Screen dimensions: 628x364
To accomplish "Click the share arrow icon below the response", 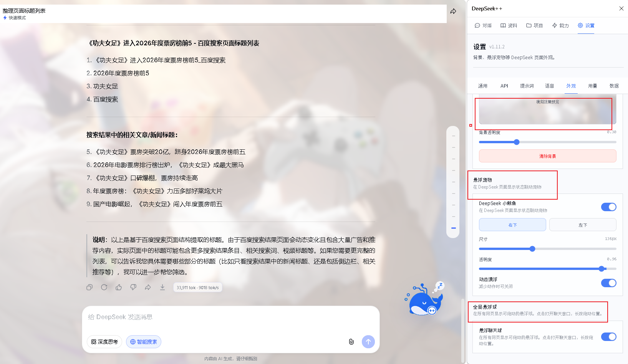I will coord(148,287).
